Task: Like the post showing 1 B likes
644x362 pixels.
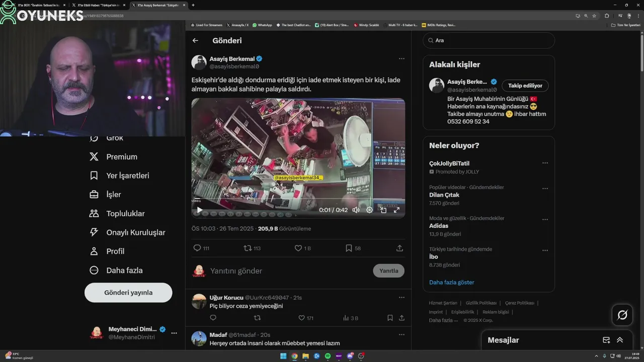Action: [x=298, y=248]
